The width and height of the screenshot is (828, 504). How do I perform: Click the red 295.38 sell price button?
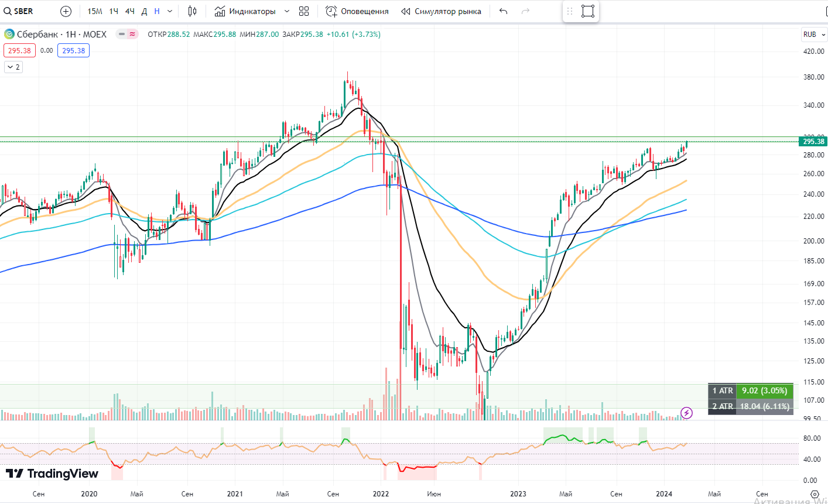pos(20,50)
